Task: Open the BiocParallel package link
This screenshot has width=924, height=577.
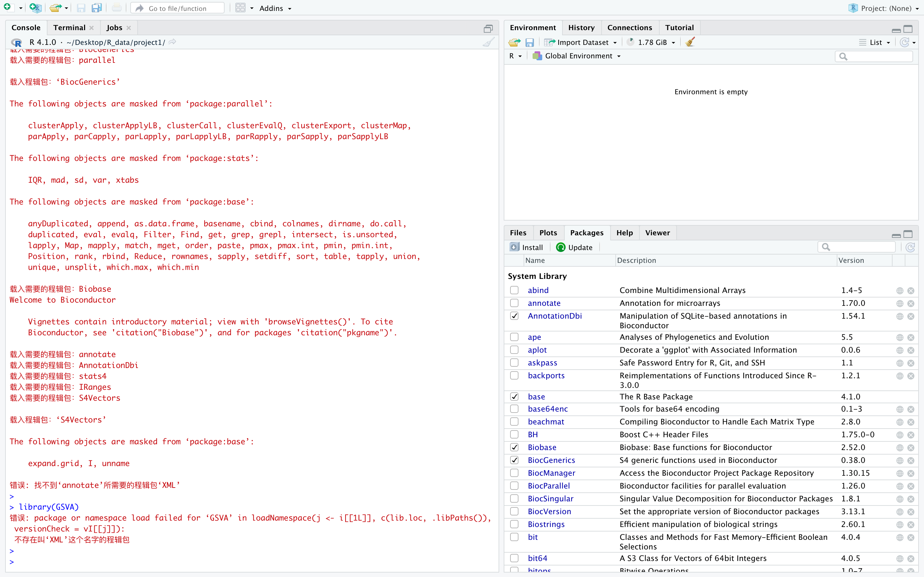Action: [x=549, y=486]
